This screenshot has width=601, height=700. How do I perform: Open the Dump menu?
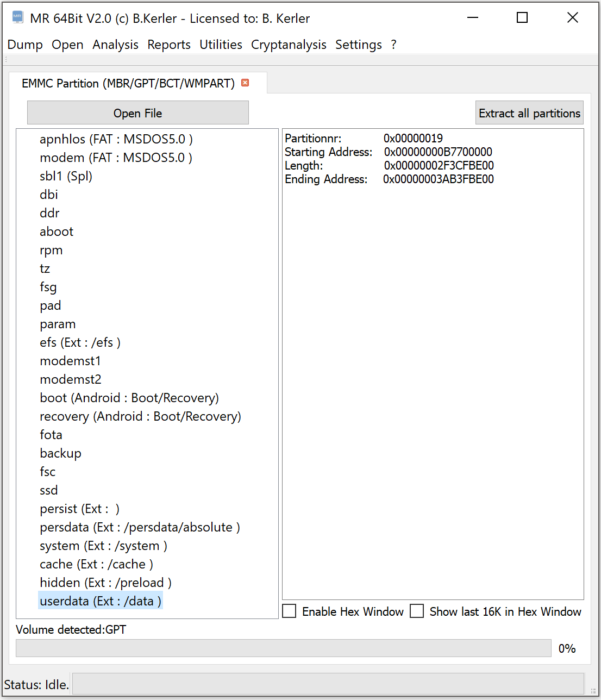click(25, 45)
